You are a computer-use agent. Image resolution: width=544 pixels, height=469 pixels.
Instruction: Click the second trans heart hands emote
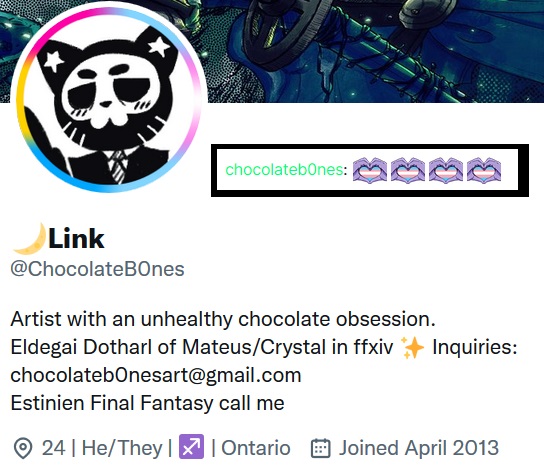tap(408, 170)
